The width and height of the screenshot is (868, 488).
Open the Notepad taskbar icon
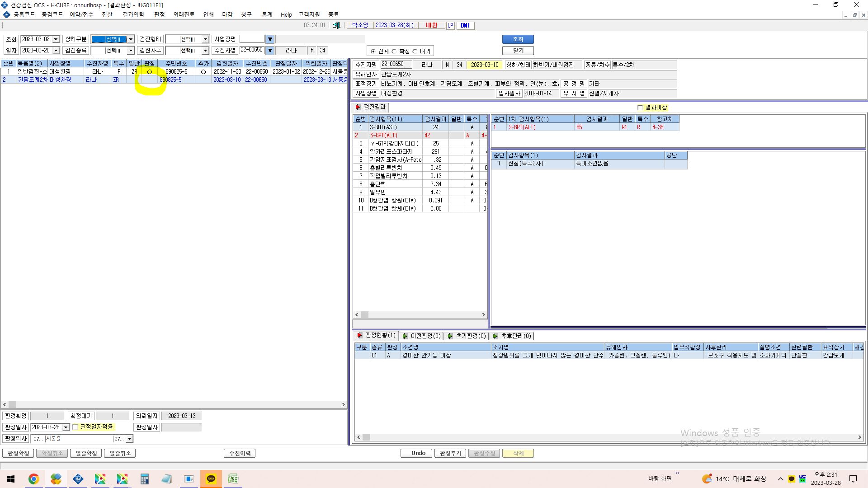tap(167, 479)
